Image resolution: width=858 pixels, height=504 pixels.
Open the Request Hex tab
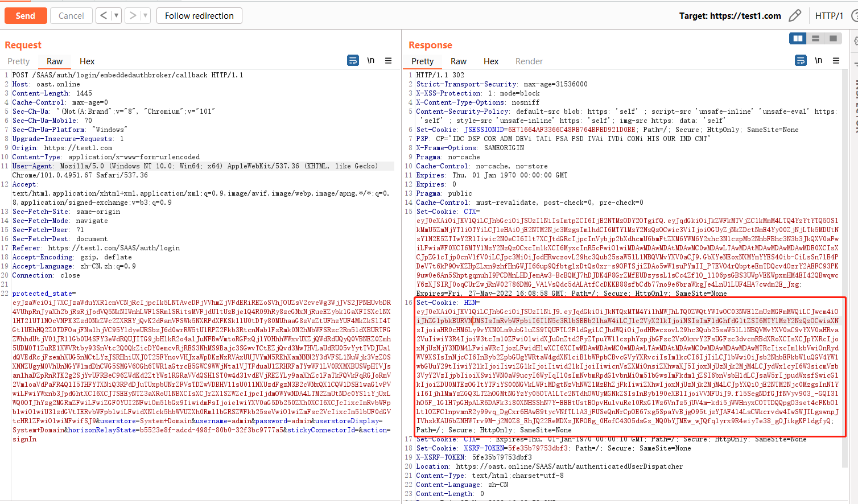[x=87, y=61]
